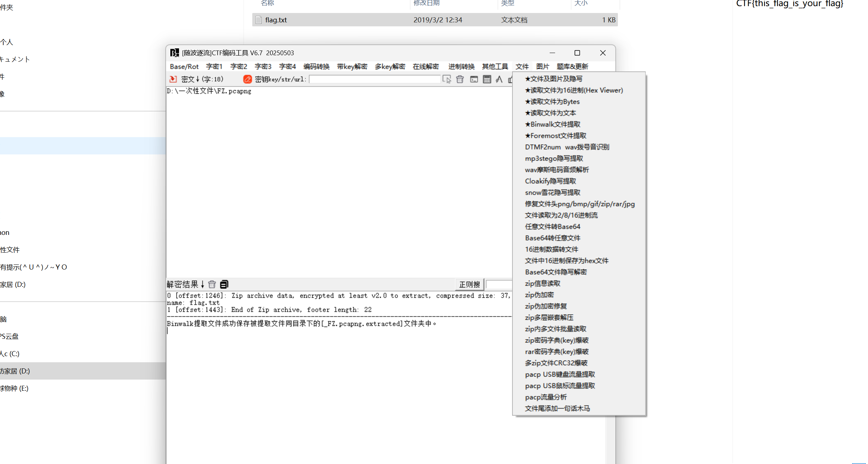
Task: Choose ★读取文件为16进制(Hex Viewer) entry
Action: coord(574,90)
